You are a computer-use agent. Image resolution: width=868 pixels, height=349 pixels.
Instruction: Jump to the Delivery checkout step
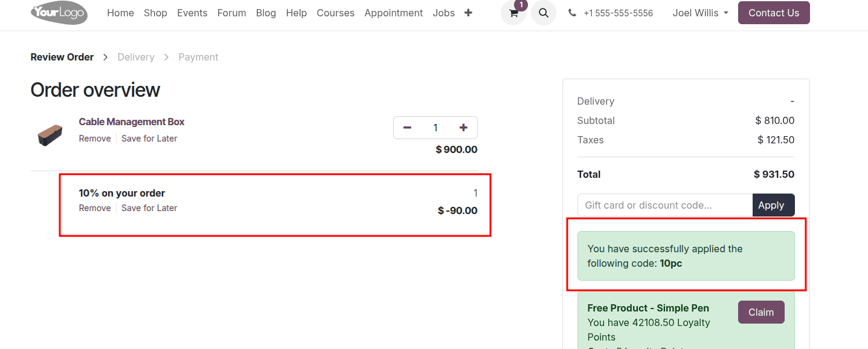click(x=136, y=57)
